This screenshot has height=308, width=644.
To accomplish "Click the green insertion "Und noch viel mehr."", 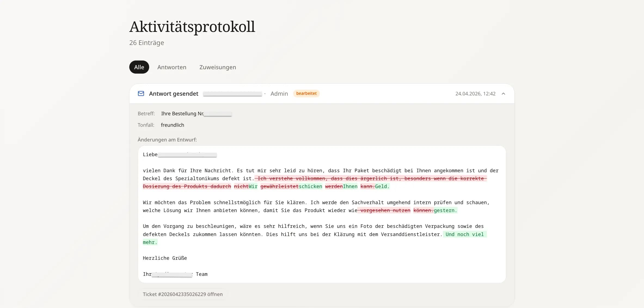I will pos(465,234).
